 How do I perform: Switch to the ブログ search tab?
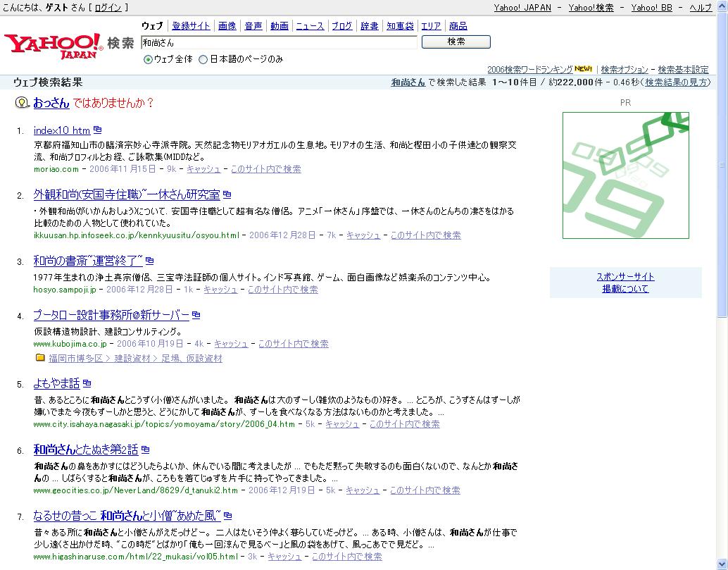pyautogui.click(x=342, y=26)
